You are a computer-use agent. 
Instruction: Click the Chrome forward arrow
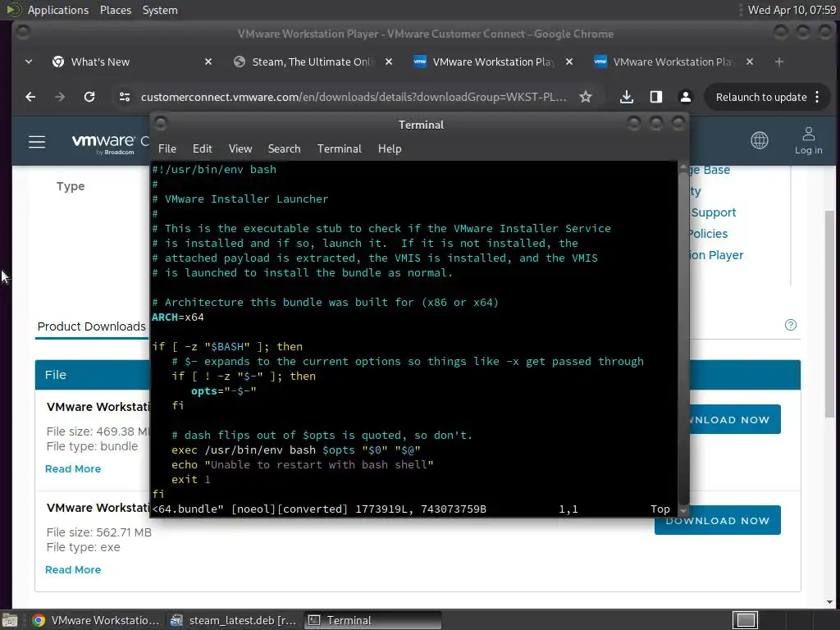click(60, 97)
